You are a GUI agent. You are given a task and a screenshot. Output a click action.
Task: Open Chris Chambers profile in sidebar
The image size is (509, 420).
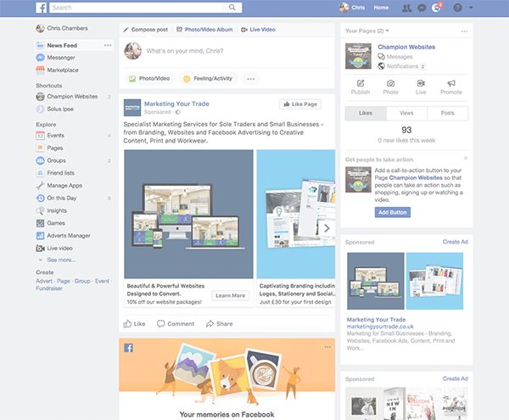(62, 28)
